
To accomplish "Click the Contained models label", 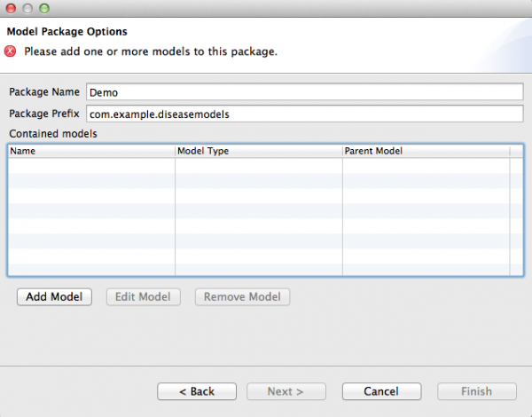I will (52, 134).
